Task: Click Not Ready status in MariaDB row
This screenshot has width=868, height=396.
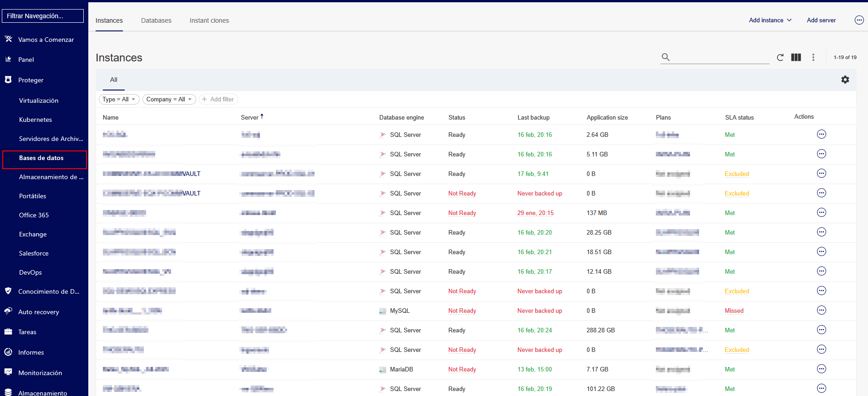Action: [462, 369]
